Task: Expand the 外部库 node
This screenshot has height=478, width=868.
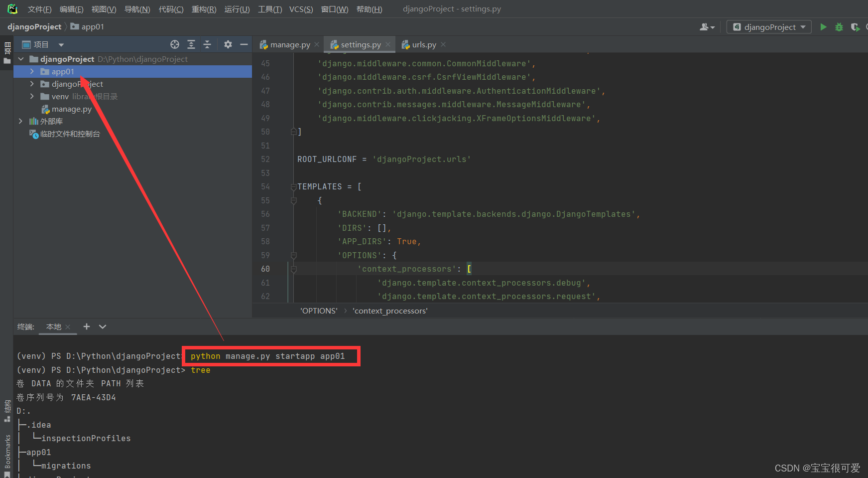Action: click(20, 122)
